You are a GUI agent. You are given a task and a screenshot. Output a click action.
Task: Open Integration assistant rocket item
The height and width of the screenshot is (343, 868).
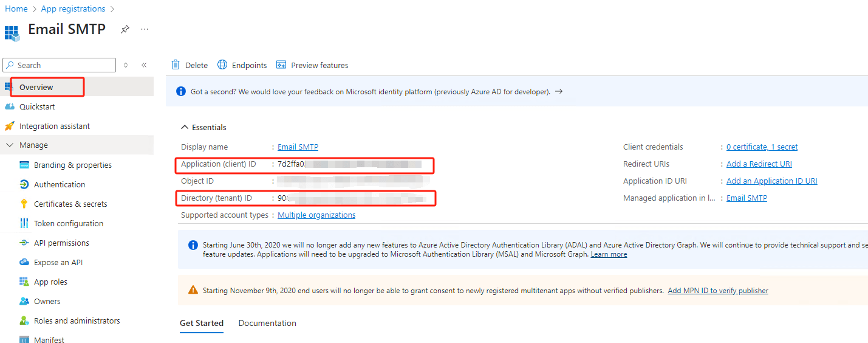point(9,126)
